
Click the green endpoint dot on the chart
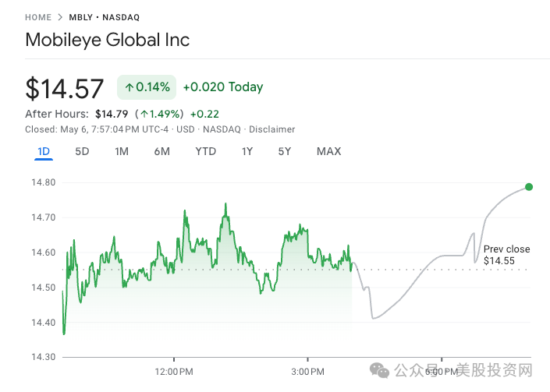click(x=529, y=187)
